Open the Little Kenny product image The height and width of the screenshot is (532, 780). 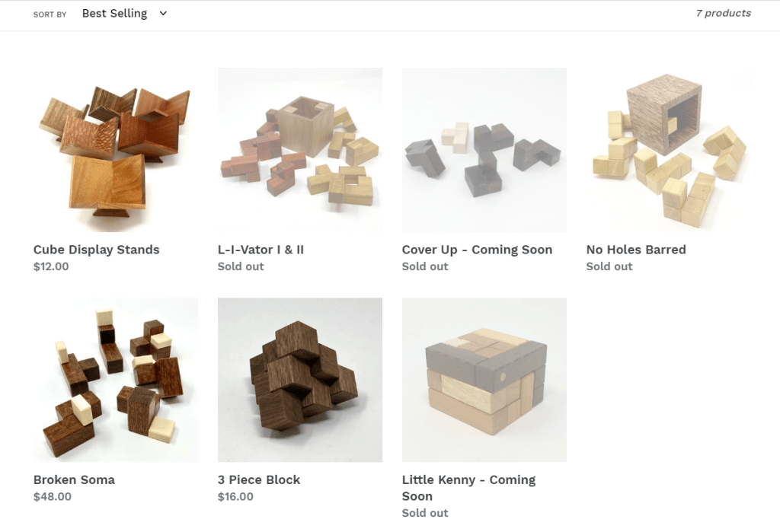pos(484,380)
